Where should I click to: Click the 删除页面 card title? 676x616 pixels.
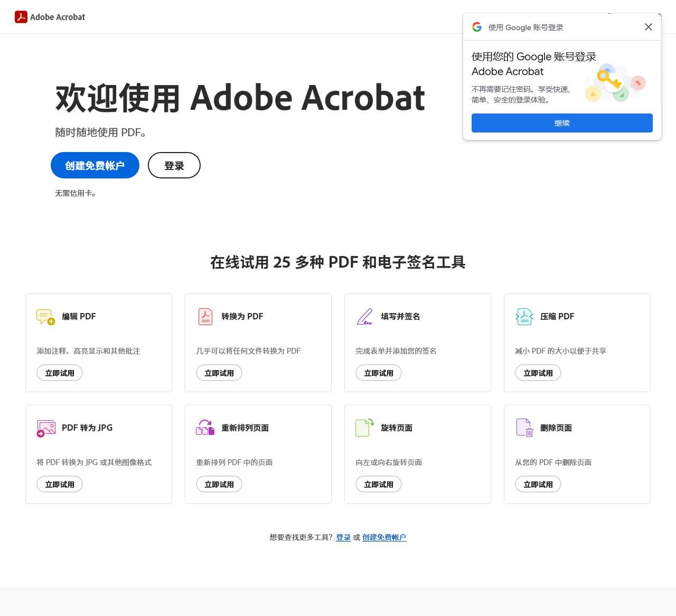click(556, 428)
